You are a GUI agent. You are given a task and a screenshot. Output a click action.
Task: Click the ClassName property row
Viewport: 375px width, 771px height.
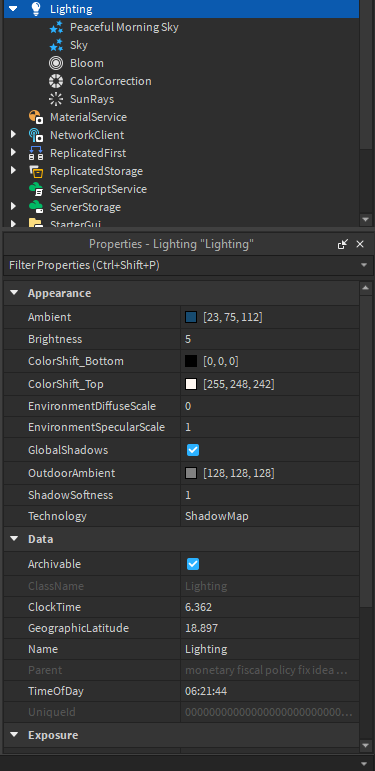(181, 586)
